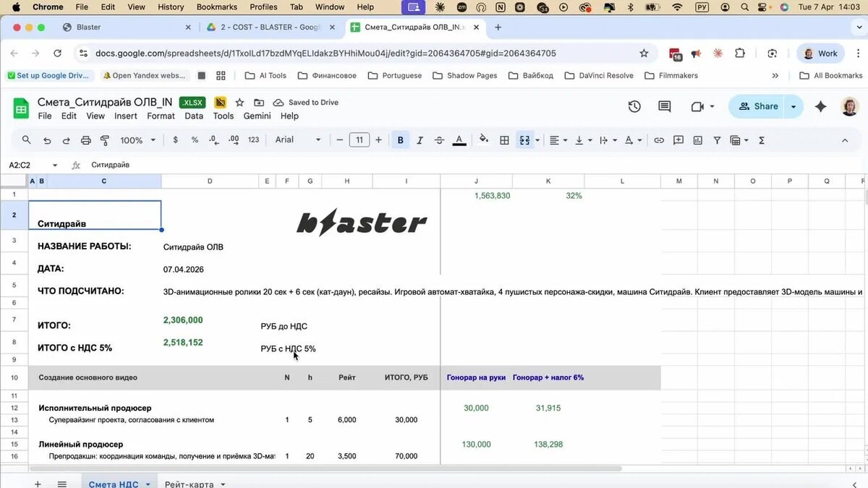Image resolution: width=868 pixels, height=488 pixels.
Task: Toggle strikethrough formatting
Action: click(x=439, y=140)
